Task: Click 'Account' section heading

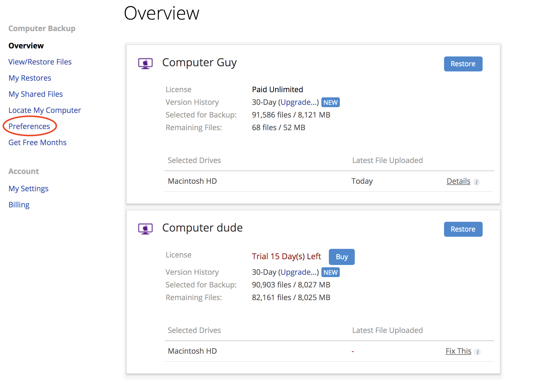Action: pyautogui.click(x=24, y=171)
